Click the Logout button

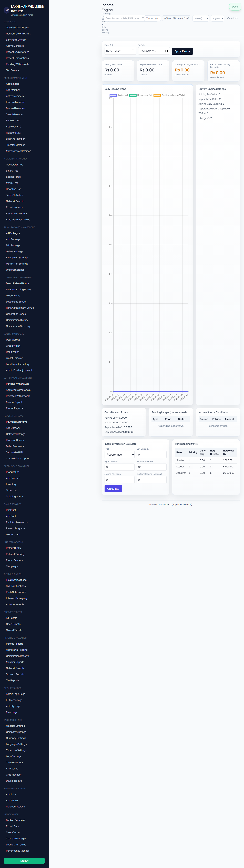click(24, 861)
